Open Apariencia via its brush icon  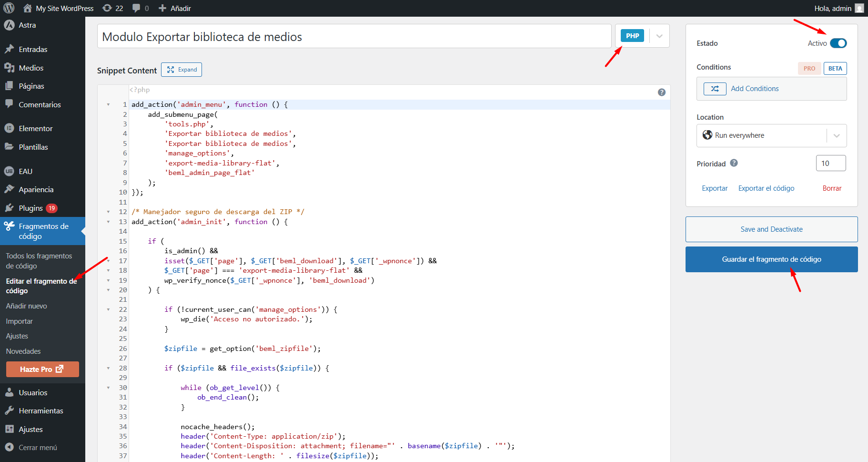pos(10,189)
